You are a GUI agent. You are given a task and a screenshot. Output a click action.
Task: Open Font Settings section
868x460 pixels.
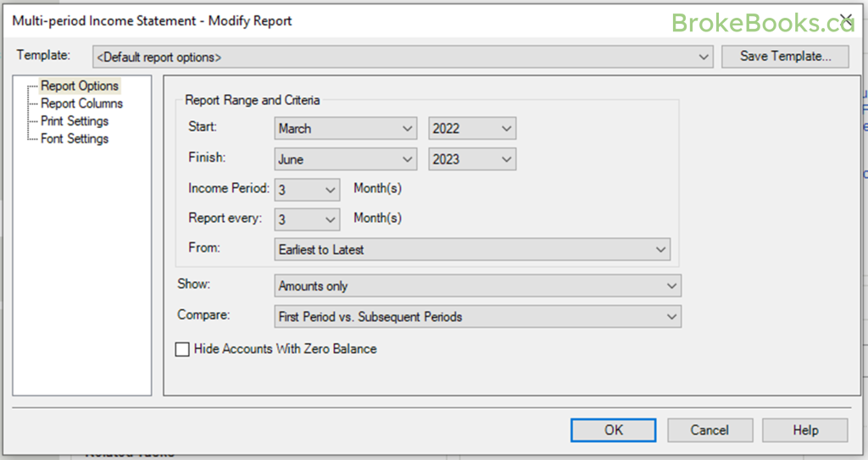click(x=75, y=139)
